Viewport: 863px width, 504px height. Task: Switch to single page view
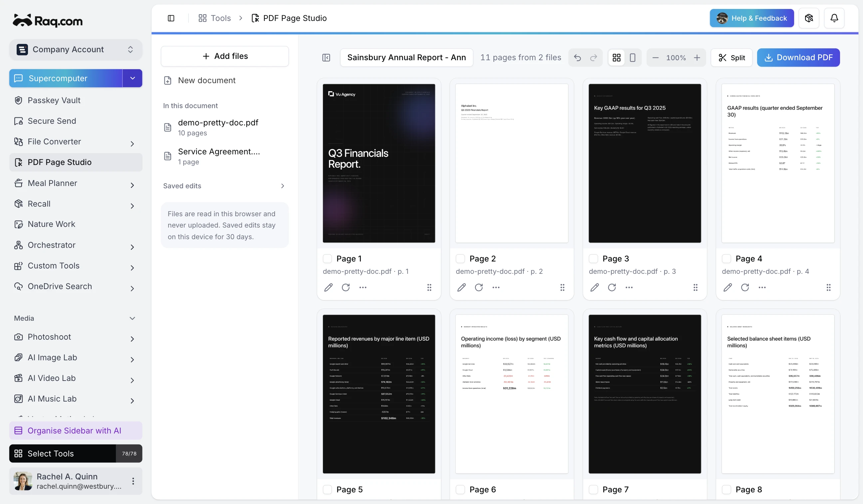(633, 58)
